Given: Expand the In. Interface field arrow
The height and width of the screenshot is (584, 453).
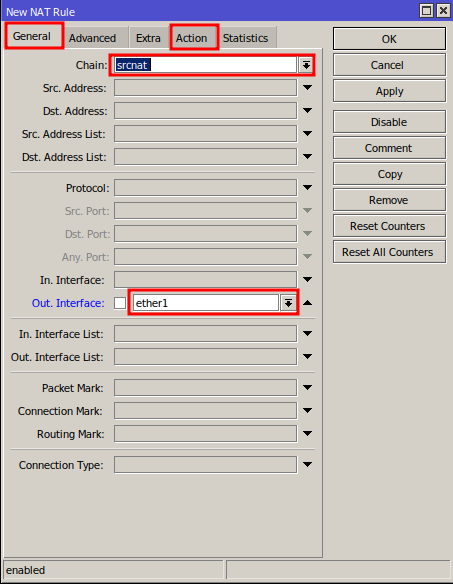Looking at the screenshot, I should (307, 280).
